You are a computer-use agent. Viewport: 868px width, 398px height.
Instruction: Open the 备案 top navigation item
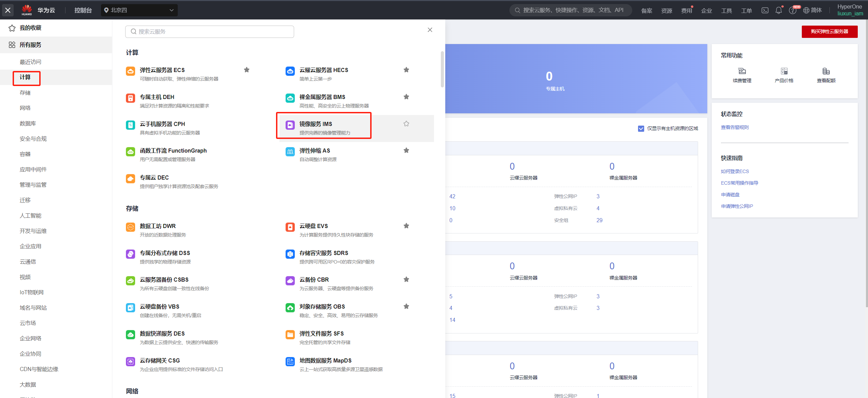pos(647,11)
